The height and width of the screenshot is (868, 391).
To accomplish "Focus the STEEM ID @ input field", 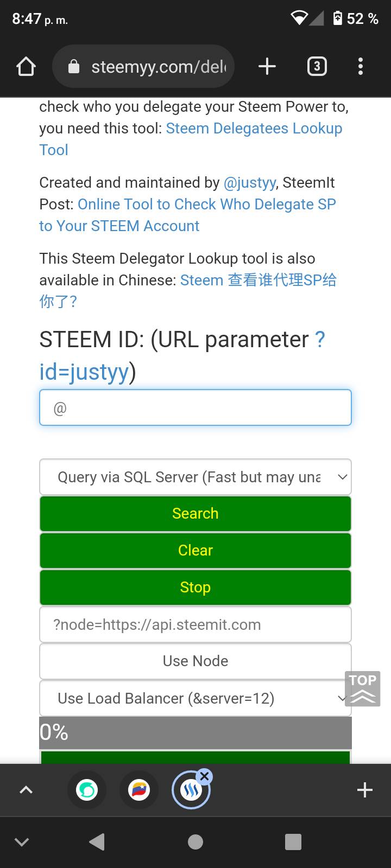I will coord(195,407).
